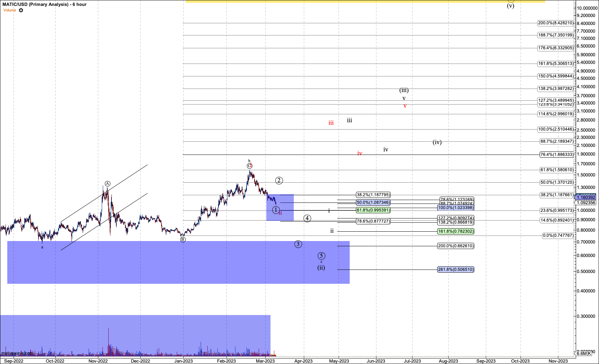Select the red v wave label
599x364 pixels.
pyautogui.click(x=405, y=106)
